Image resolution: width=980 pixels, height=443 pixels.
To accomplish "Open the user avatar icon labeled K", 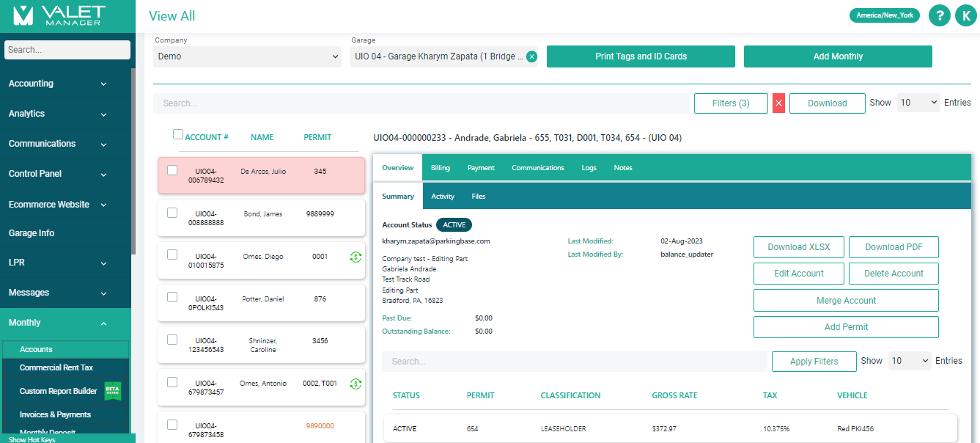I will click(965, 15).
